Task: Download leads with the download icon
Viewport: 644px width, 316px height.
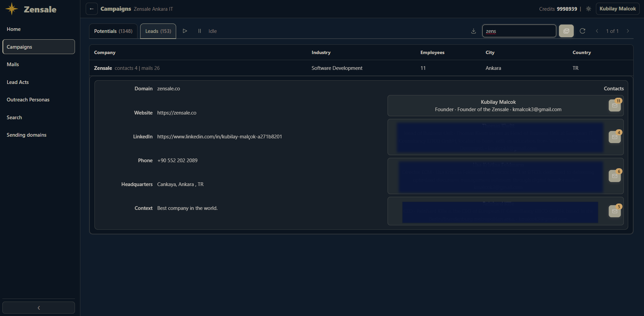Action: [x=474, y=31]
